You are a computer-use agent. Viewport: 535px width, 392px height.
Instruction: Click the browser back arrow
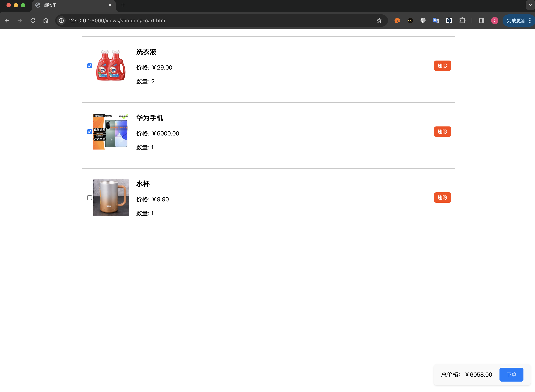click(7, 21)
